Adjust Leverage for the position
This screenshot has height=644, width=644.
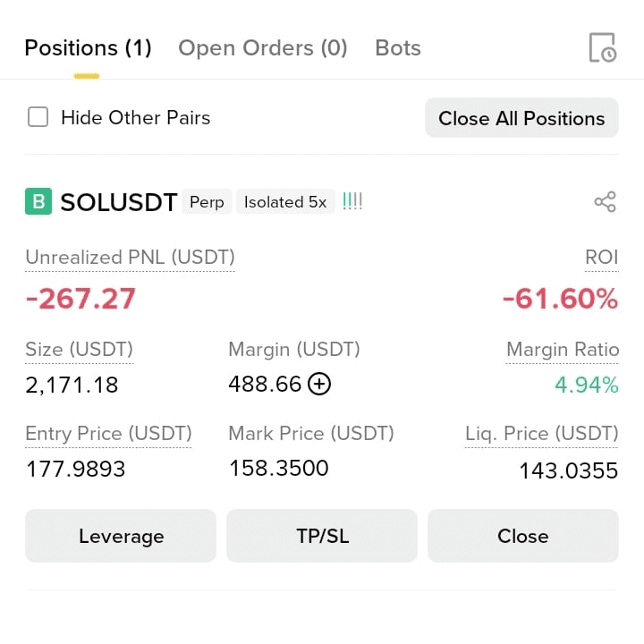point(121,536)
